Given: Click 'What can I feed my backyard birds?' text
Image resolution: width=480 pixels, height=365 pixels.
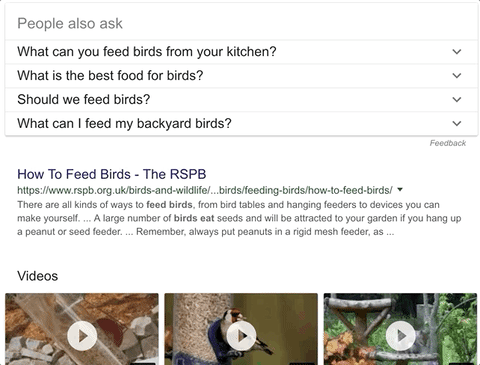Looking at the screenshot, I should (124, 123).
